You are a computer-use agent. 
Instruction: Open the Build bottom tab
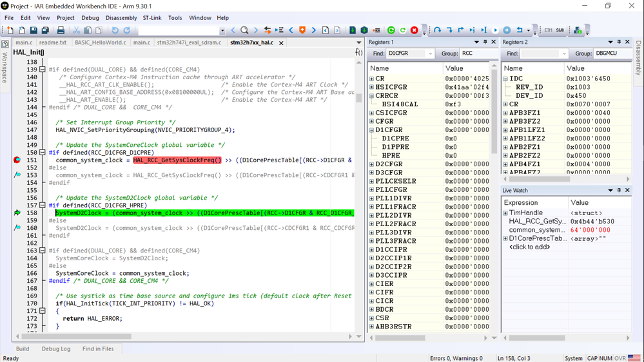click(x=23, y=348)
